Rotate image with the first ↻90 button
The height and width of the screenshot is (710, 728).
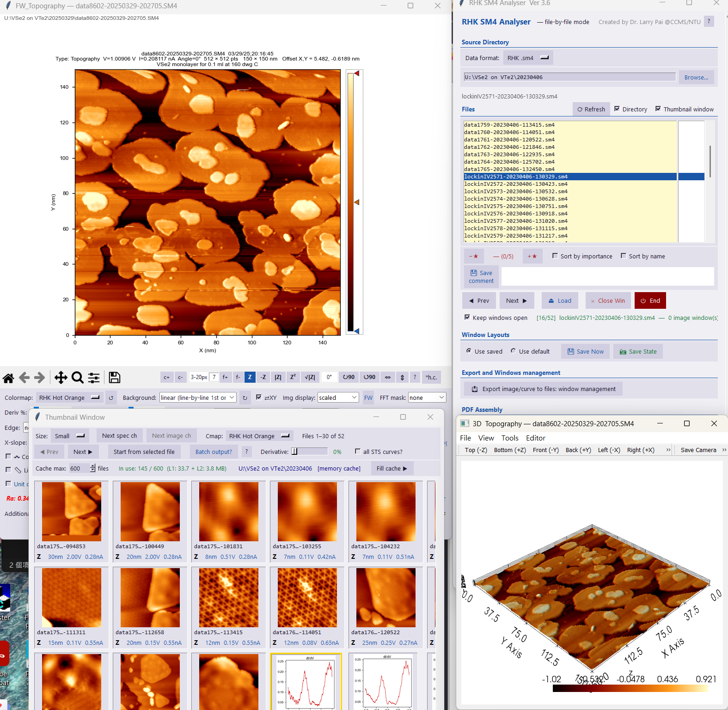coord(349,377)
